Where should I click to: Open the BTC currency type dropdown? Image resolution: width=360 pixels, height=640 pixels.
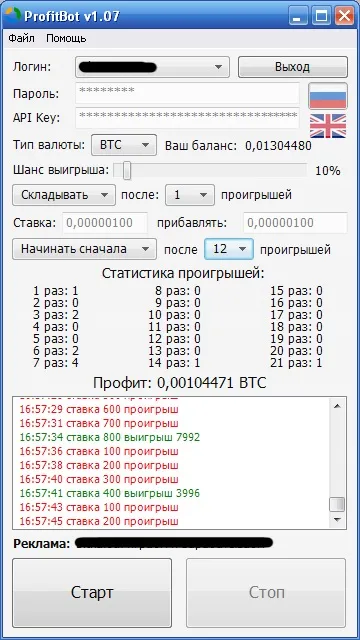pos(124,145)
